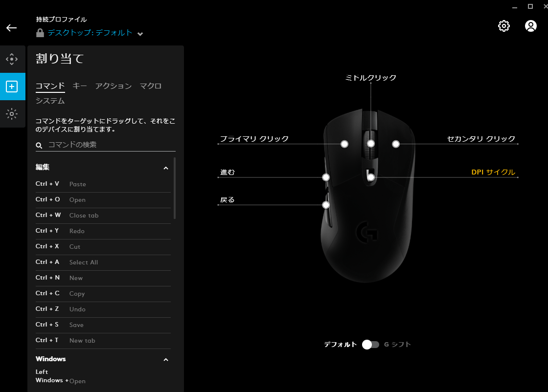548x392 pixels.
Task: Select the DPI サイクル button marker
Action: click(x=371, y=177)
